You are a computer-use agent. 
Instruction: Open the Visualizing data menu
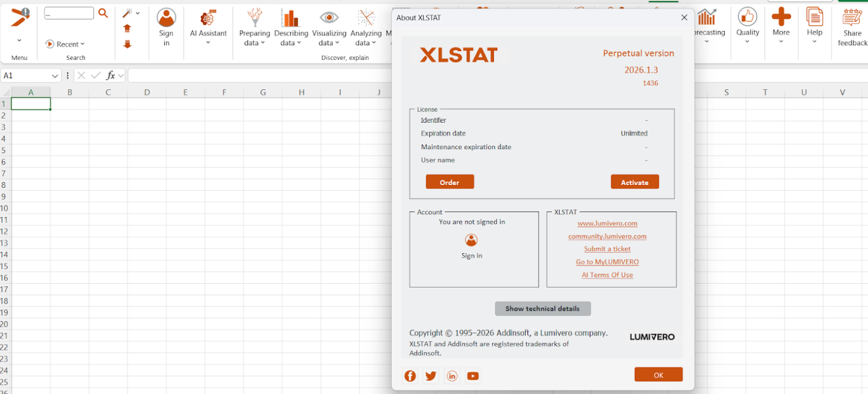click(329, 28)
